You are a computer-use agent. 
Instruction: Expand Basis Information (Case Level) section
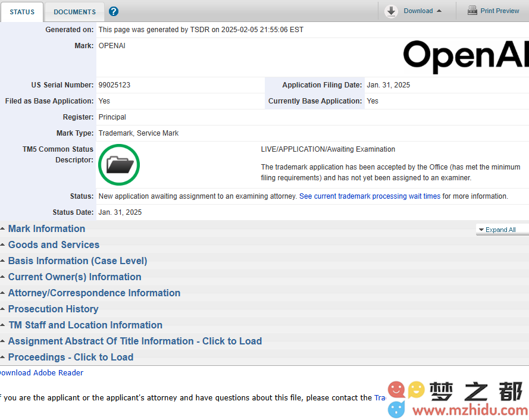(77, 261)
